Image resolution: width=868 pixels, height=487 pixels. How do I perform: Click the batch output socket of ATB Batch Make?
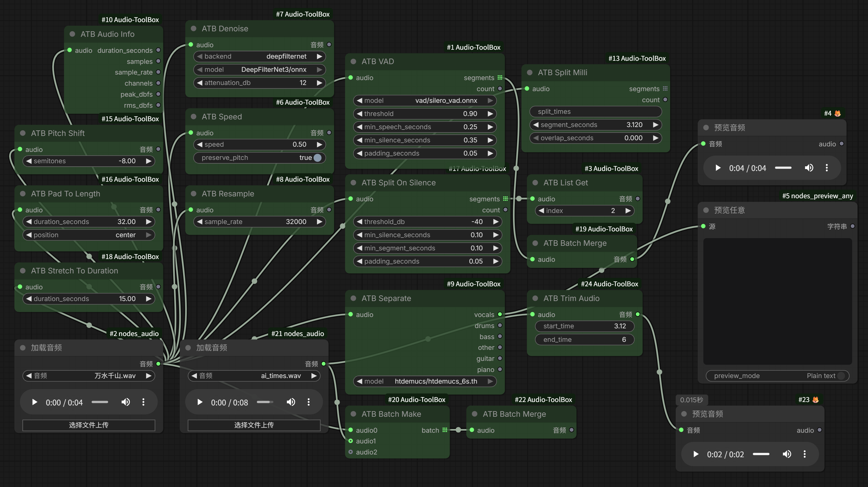(x=445, y=430)
